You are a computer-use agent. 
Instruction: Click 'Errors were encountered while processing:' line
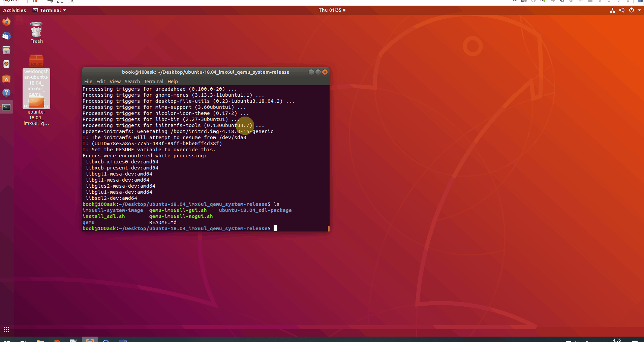coord(145,156)
